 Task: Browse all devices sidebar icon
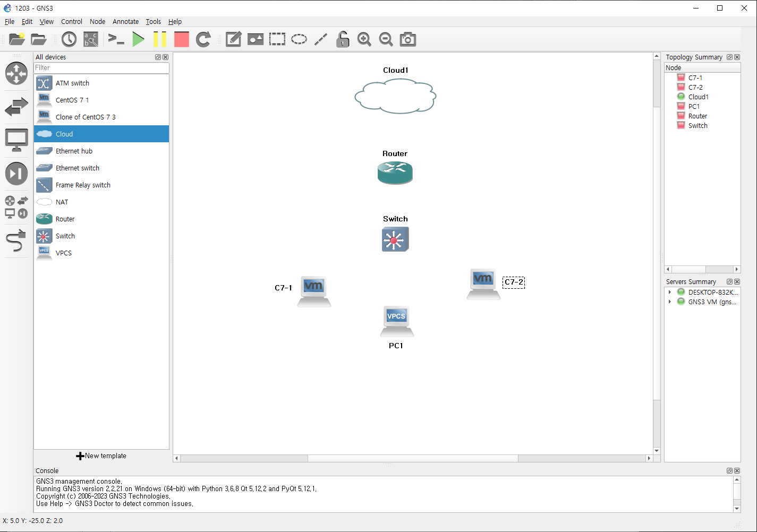[x=16, y=207]
